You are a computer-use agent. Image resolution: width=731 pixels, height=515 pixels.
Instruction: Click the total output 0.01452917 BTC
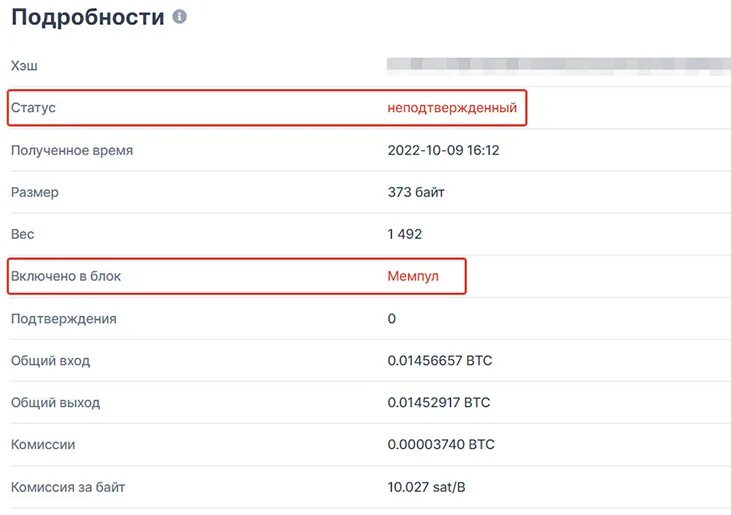pyautogui.click(x=439, y=403)
